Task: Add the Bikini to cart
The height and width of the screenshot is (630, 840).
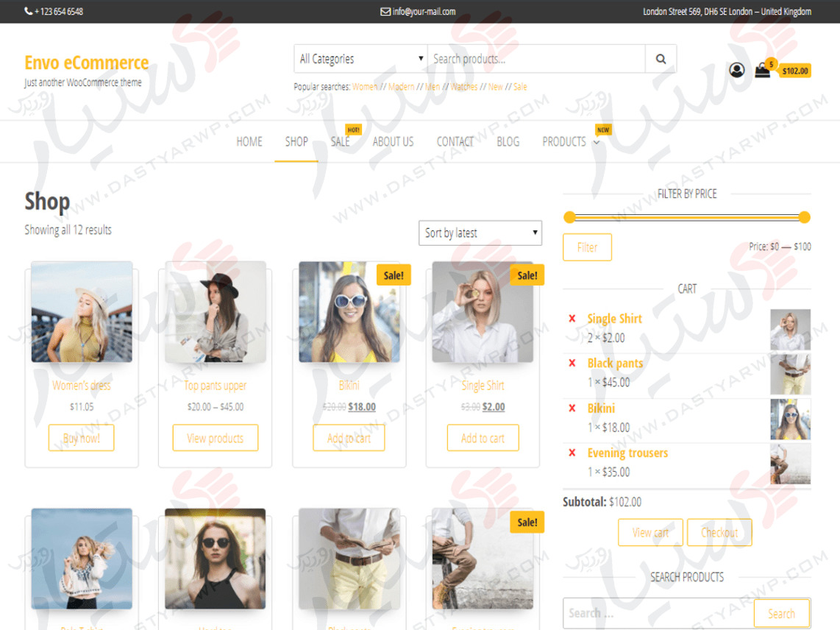Action: pos(349,438)
